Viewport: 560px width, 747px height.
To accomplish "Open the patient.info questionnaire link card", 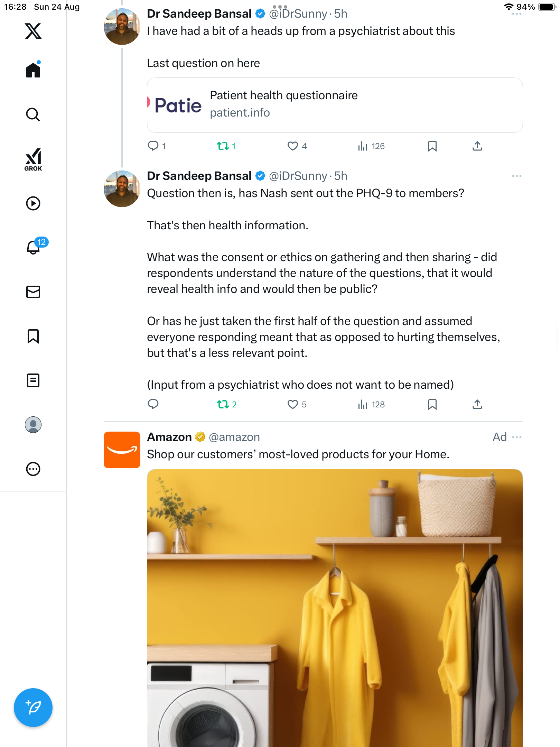I will point(335,105).
